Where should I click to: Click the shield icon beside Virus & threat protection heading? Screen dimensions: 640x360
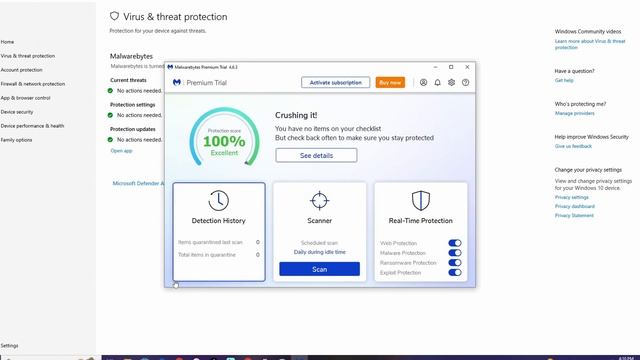point(114,16)
